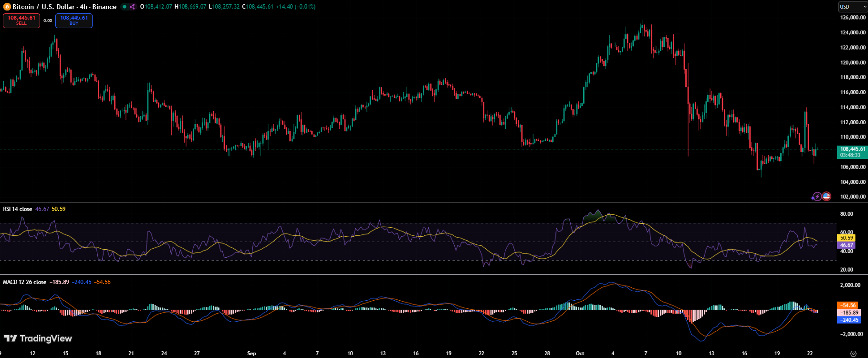The image size is (868, 358).
Task: Open the USD currency dropdown
Action: 852,7
